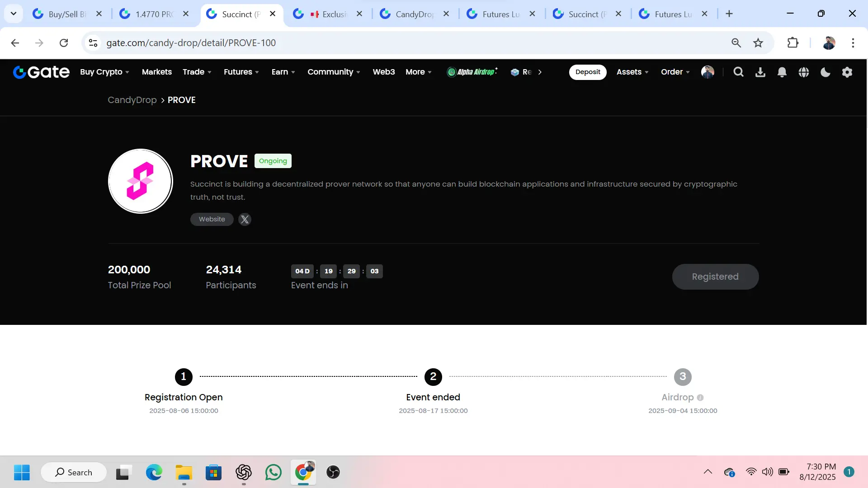Viewport: 868px width, 488px height.
Task: Open the tab search dropdown
Action: (14, 14)
